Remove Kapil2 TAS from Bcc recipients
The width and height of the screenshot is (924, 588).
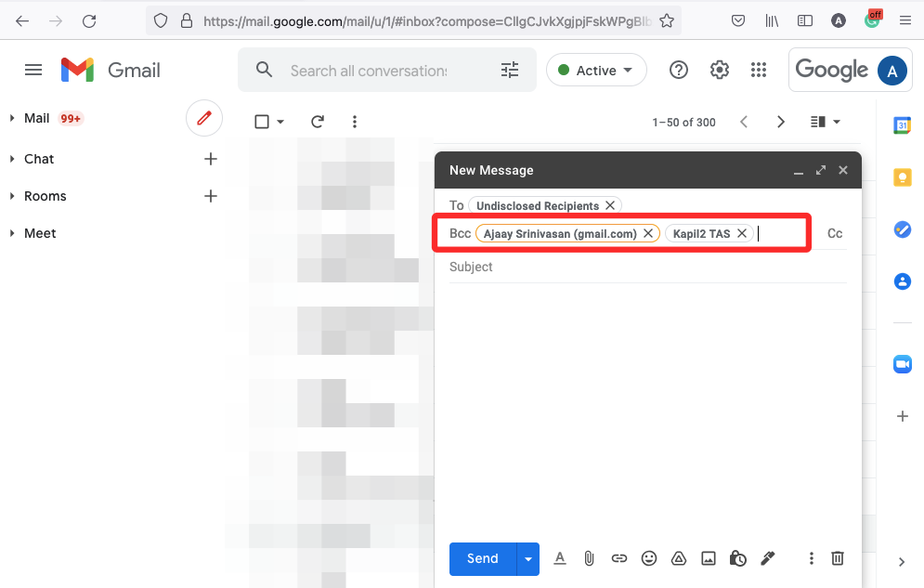tap(742, 233)
